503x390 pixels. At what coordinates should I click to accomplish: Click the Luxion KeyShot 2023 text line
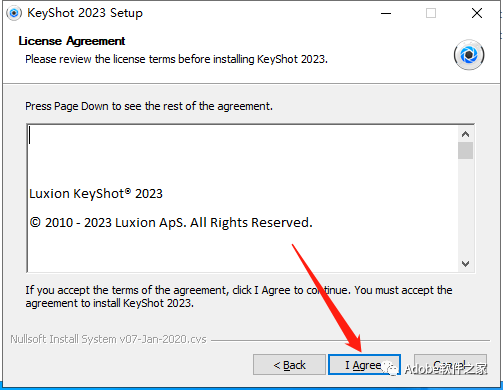96,194
